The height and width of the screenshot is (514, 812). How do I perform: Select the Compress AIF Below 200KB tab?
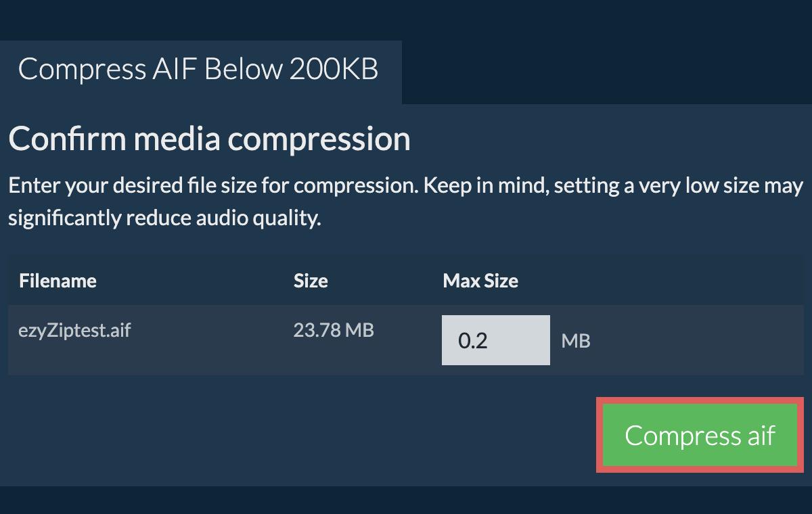pyautogui.click(x=198, y=70)
